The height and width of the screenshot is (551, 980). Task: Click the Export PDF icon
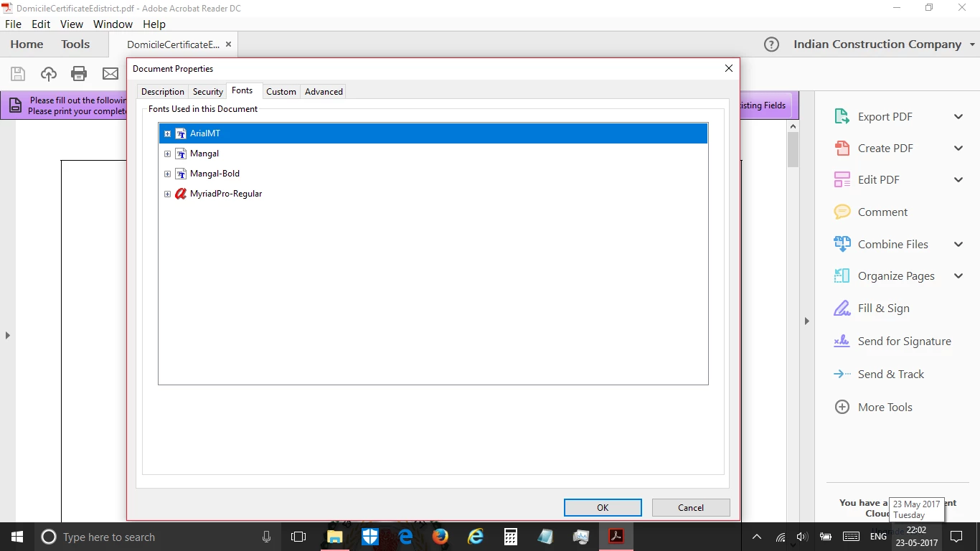click(842, 116)
